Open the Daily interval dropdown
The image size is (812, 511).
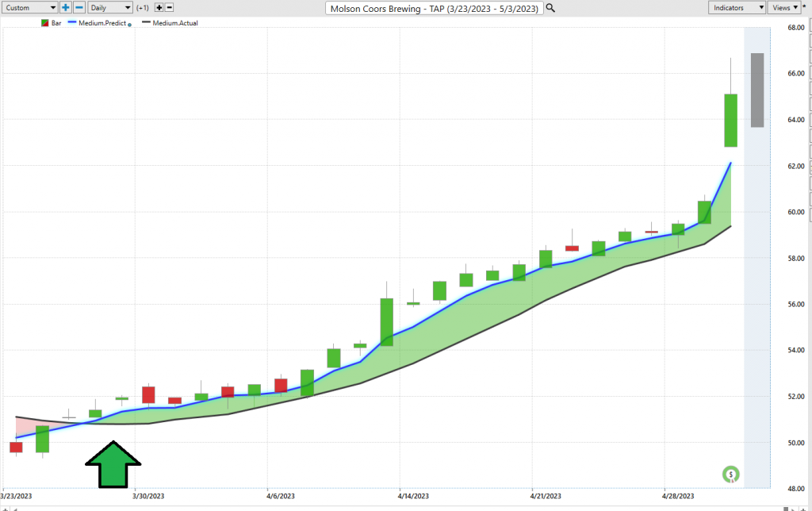110,8
